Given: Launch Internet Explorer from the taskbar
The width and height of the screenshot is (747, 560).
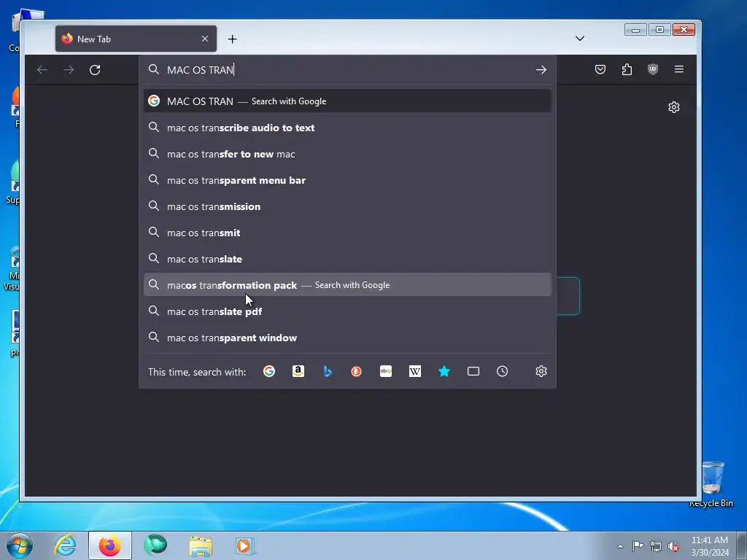Looking at the screenshot, I should tap(65, 545).
